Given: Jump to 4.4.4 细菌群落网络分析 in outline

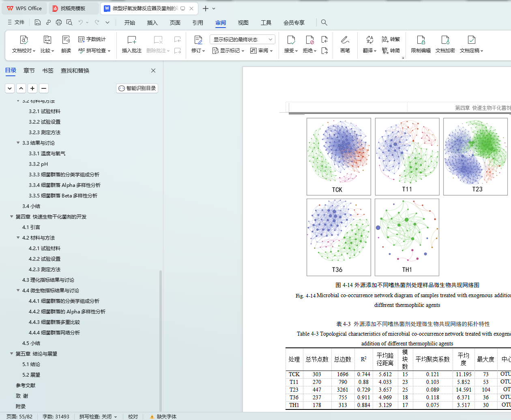Looking at the screenshot, I should [x=54, y=332].
